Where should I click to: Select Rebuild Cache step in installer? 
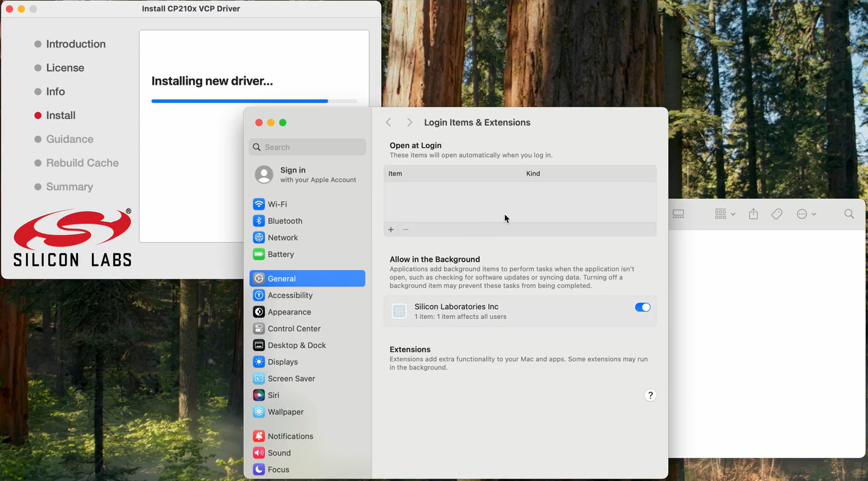(77, 163)
